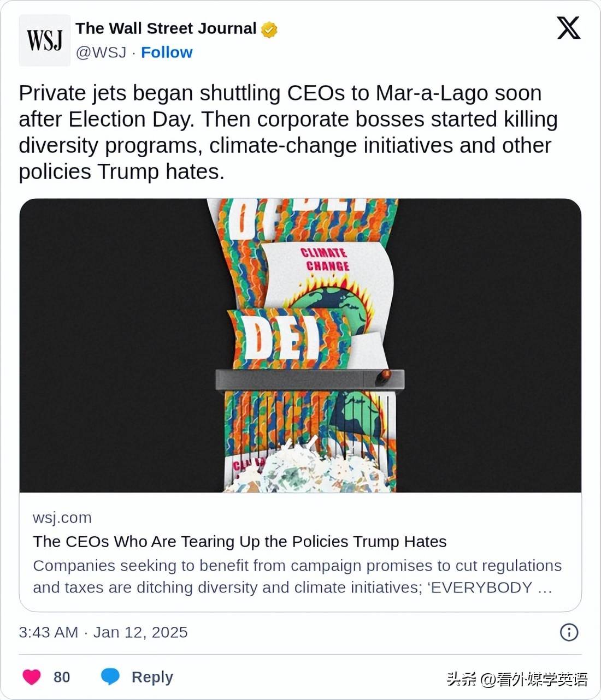
Task: Click the WSJ profile avatar
Action: pyautogui.click(x=45, y=40)
